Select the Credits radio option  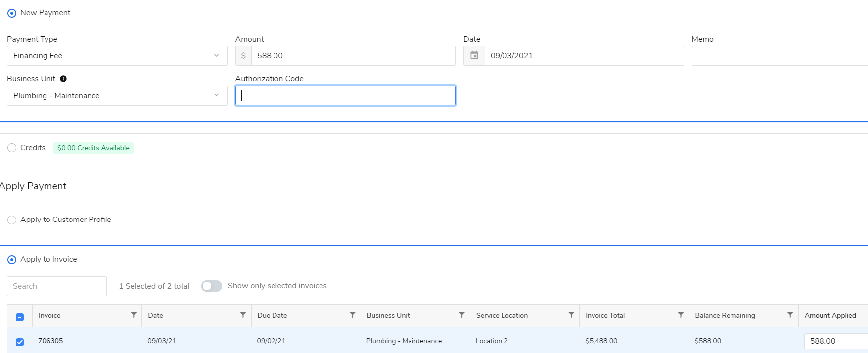coord(12,148)
